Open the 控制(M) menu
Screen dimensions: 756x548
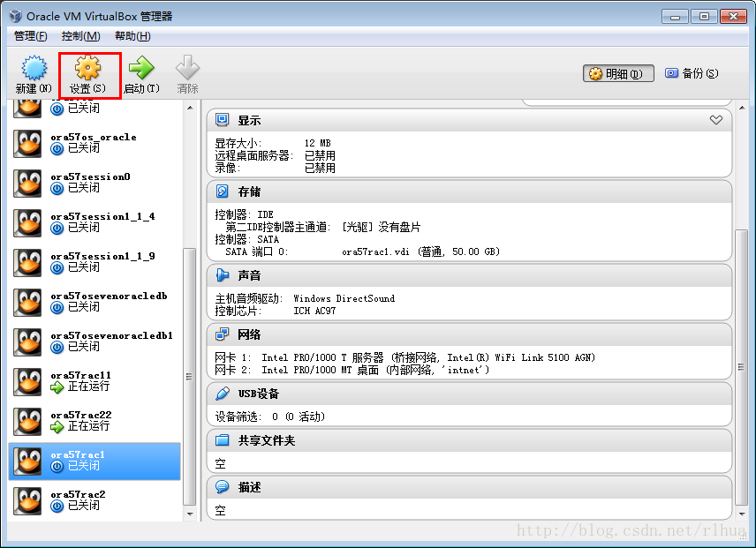80,36
